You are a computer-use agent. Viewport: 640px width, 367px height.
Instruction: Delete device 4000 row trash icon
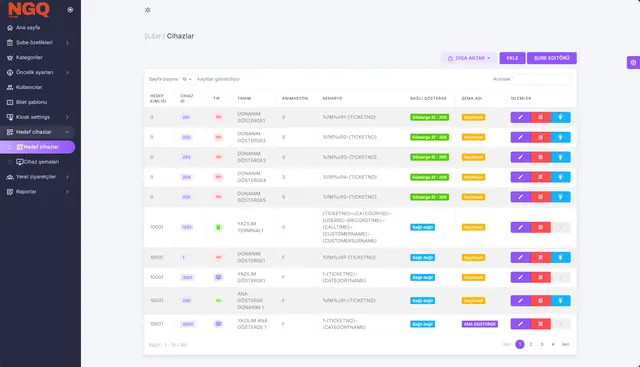click(540, 324)
